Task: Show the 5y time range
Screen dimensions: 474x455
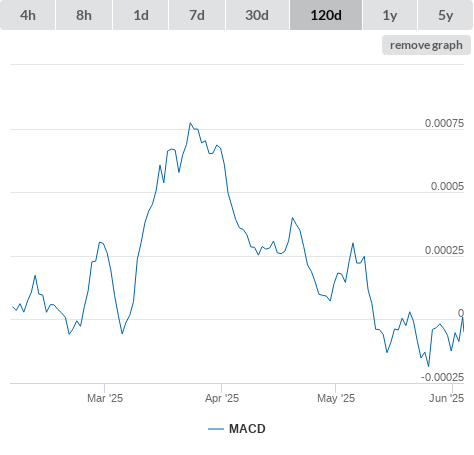Action: click(446, 15)
